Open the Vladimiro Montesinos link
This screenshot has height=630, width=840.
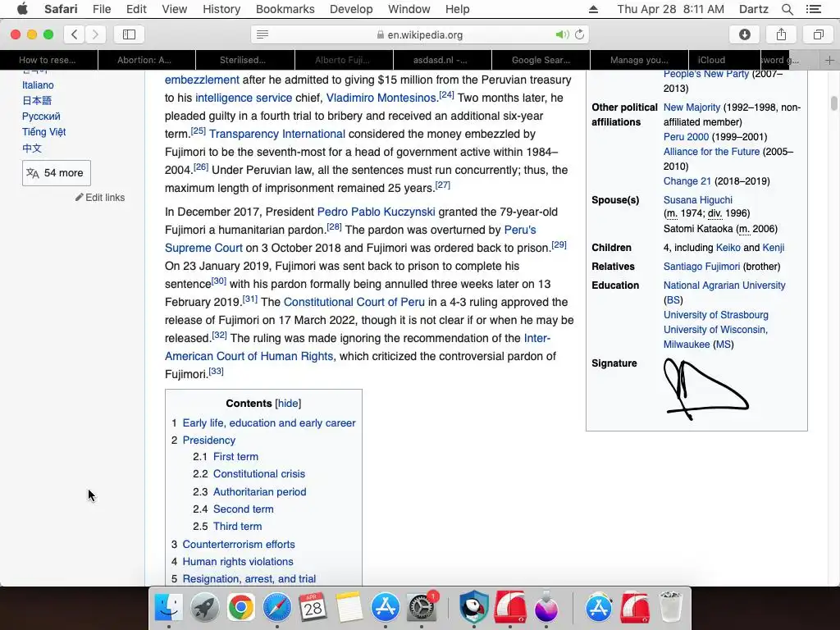[x=381, y=98]
